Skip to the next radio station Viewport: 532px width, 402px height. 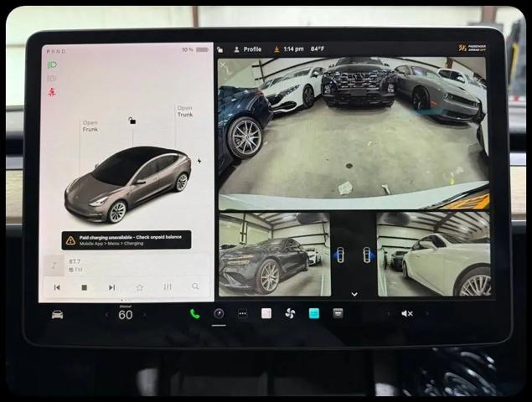tap(111, 287)
